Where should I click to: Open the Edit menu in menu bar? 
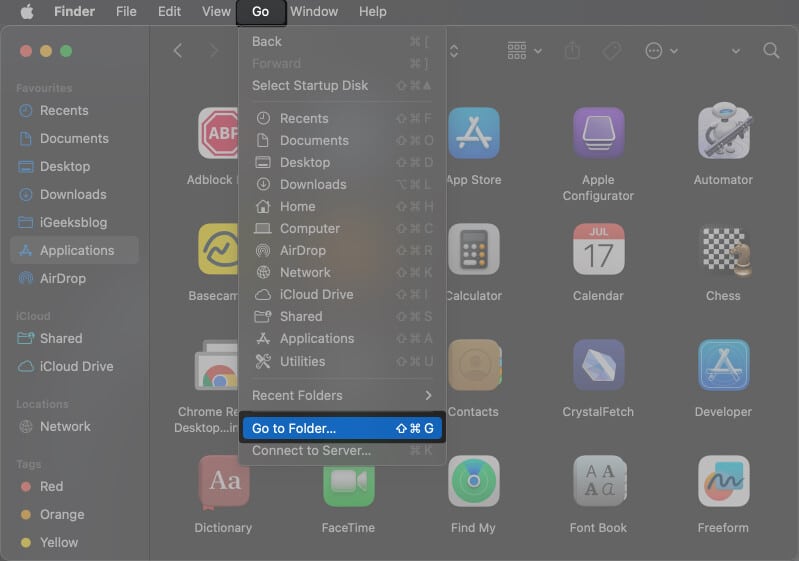169,11
